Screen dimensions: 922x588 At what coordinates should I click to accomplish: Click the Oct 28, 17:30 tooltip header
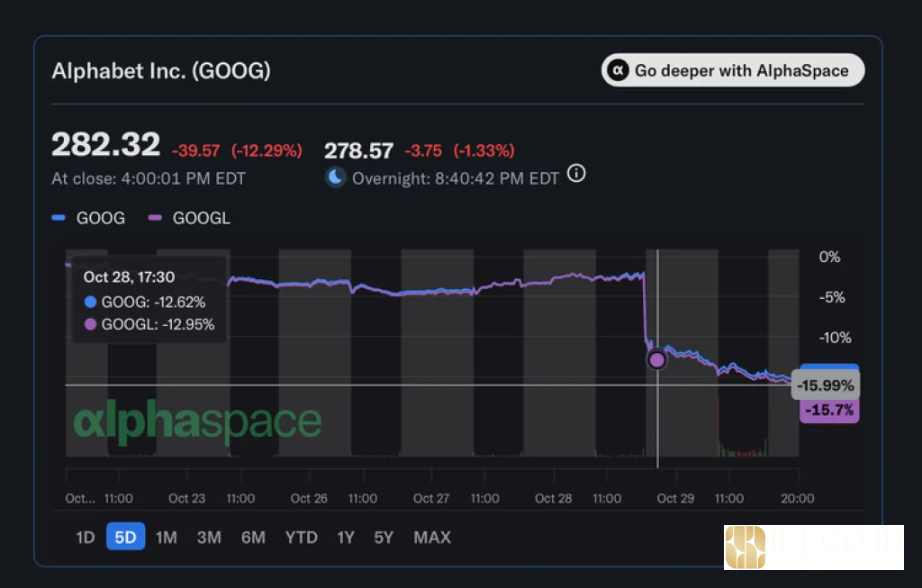tap(129, 277)
